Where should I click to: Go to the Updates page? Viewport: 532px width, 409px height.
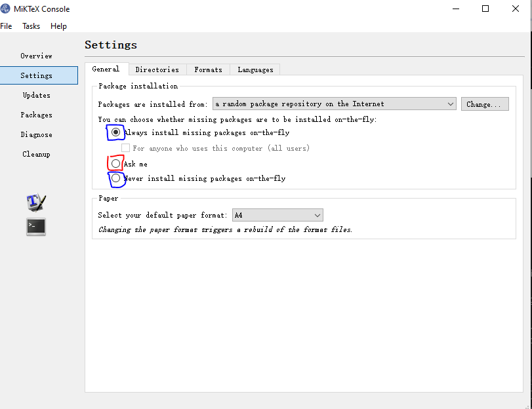[x=36, y=95]
